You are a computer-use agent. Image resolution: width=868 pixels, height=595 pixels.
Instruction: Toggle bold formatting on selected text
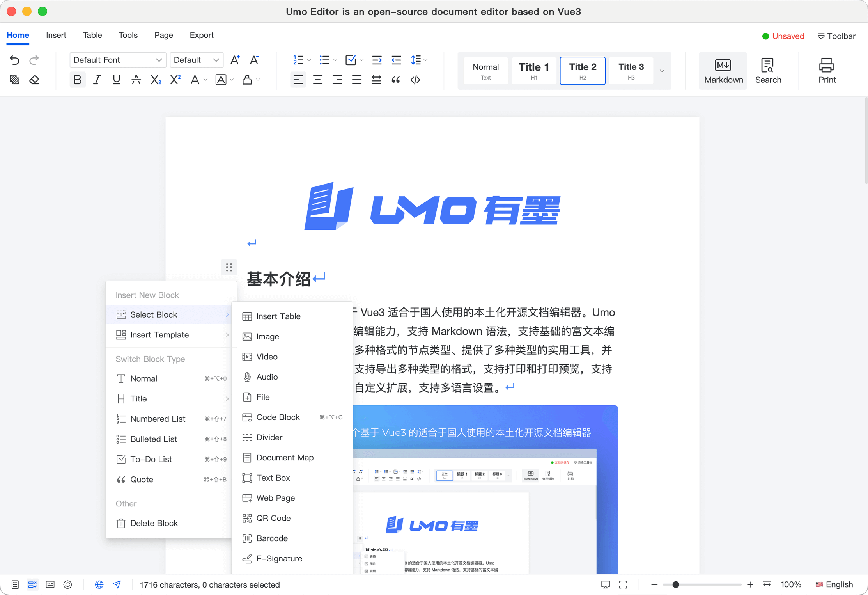click(77, 80)
